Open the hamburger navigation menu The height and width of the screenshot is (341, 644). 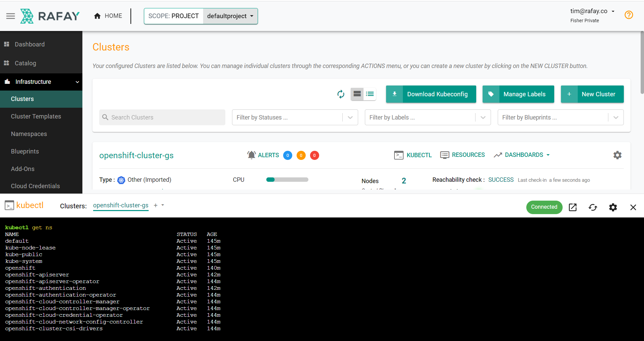pos(11,16)
